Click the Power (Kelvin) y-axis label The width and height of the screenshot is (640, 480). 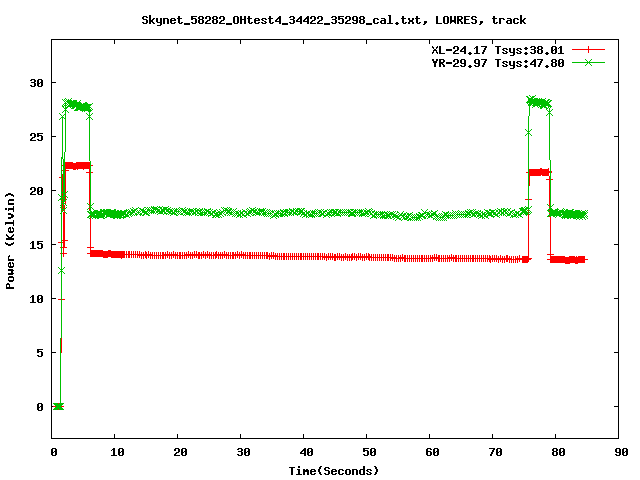[x=10, y=241]
